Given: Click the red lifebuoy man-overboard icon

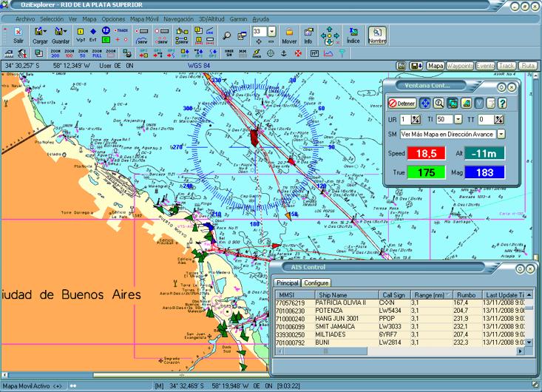Looking at the screenshot, I should (x=298, y=53).
